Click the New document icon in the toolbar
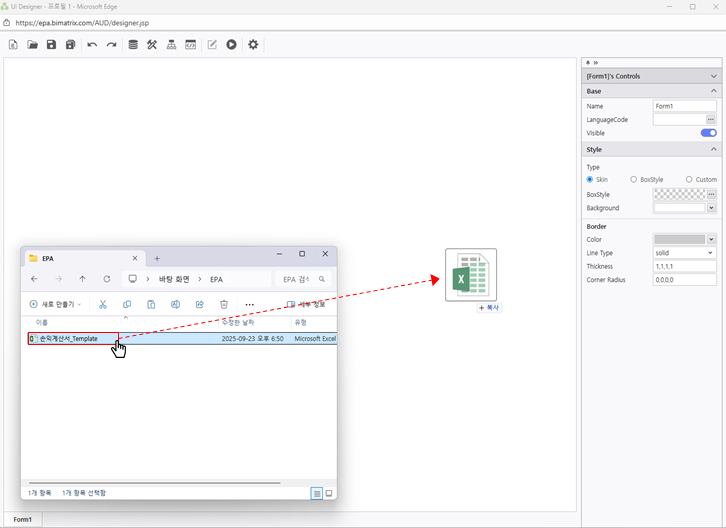This screenshot has height=528, width=726. pyautogui.click(x=13, y=45)
